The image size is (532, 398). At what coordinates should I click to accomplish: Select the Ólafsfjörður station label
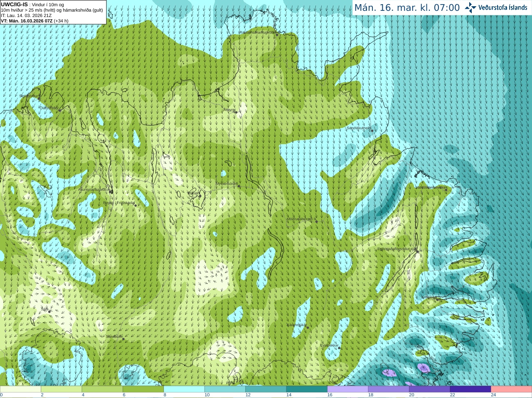click(49, 108)
